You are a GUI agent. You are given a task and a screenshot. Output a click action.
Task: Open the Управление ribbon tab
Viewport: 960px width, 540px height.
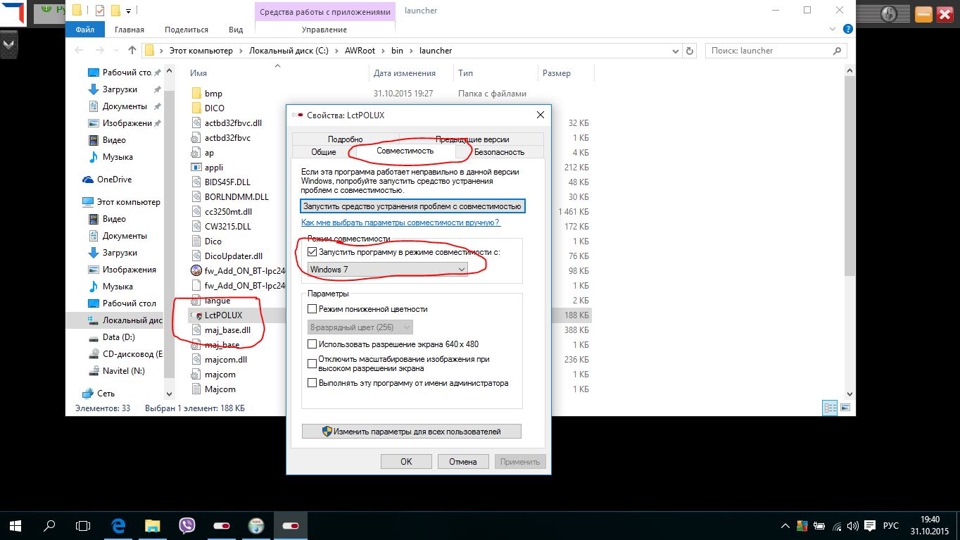[324, 29]
